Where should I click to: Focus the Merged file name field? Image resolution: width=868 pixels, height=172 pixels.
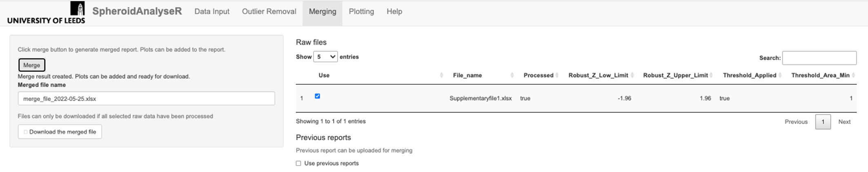(146, 99)
